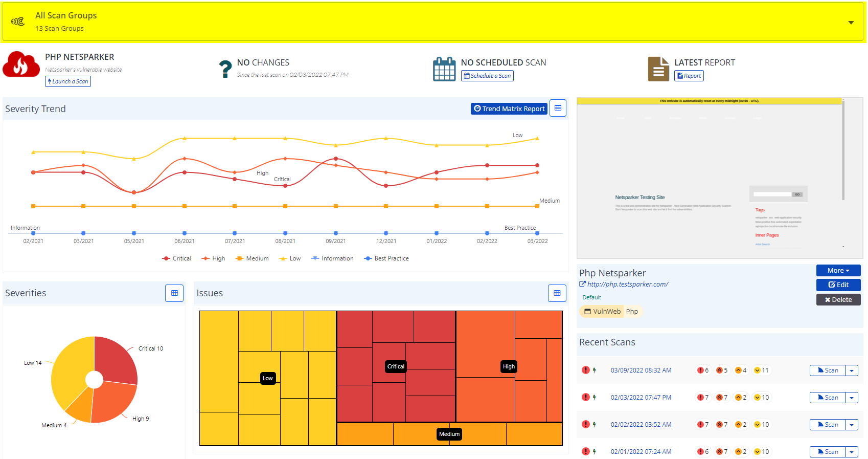Open Schedule a Scan

tap(487, 76)
